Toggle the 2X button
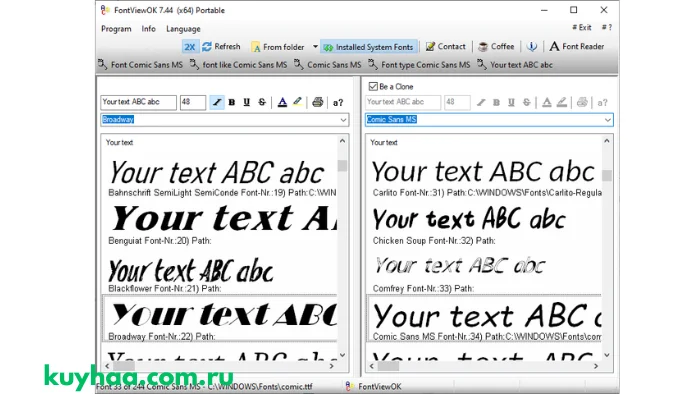The image size is (700, 394). 190,47
